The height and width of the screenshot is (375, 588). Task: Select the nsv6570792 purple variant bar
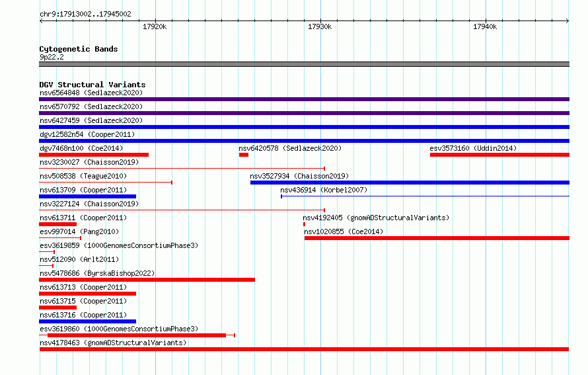coord(304,113)
